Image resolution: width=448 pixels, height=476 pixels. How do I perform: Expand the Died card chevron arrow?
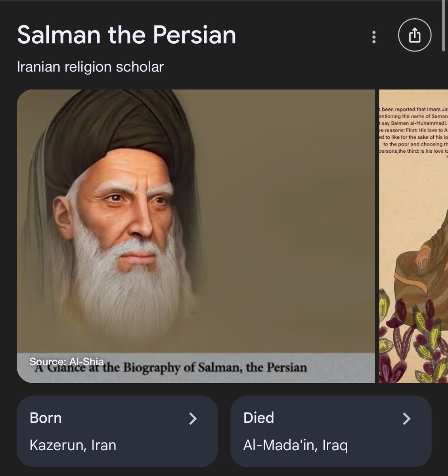(x=406, y=418)
